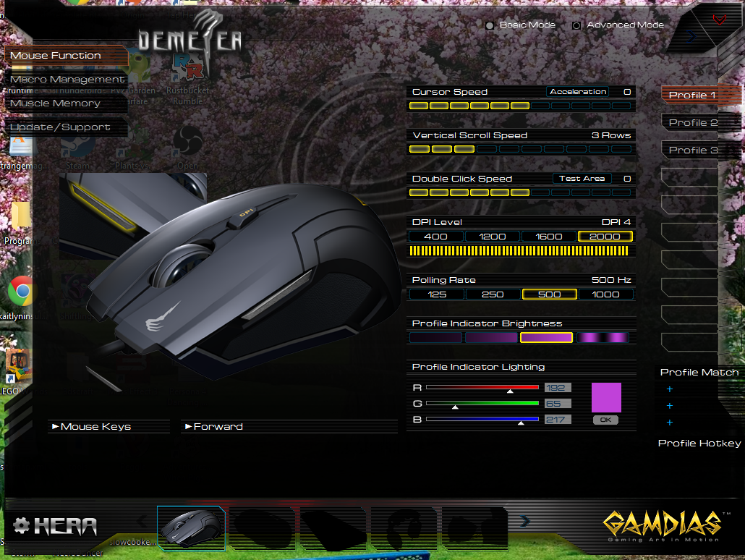Click the blue chevron beside the red chevron
This screenshot has width=745, height=560.
coord(691,37)
